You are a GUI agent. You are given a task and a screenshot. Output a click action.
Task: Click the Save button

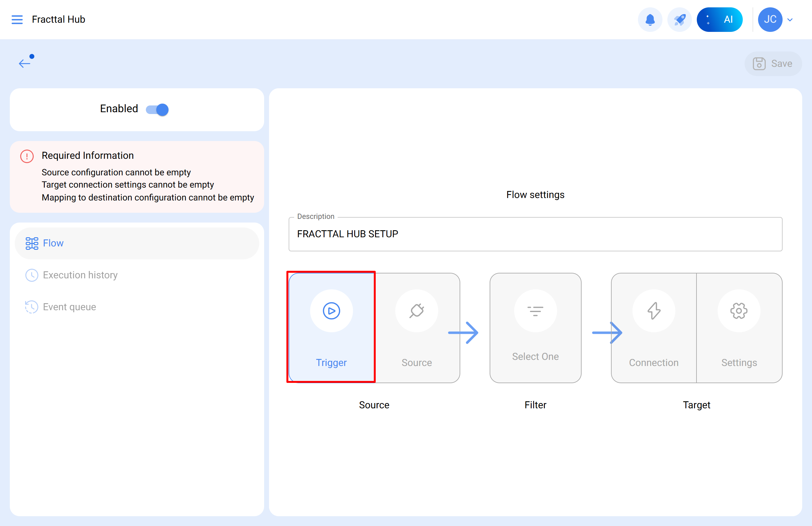click(773, 63)
